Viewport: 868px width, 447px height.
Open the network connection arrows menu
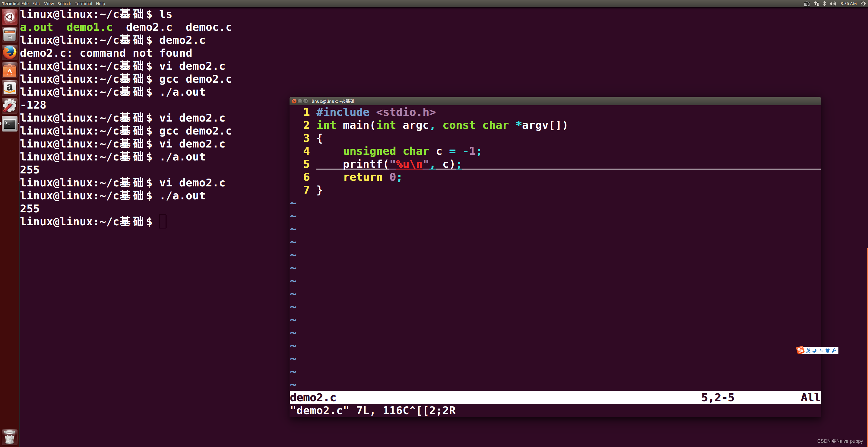[x=816, y=4]
